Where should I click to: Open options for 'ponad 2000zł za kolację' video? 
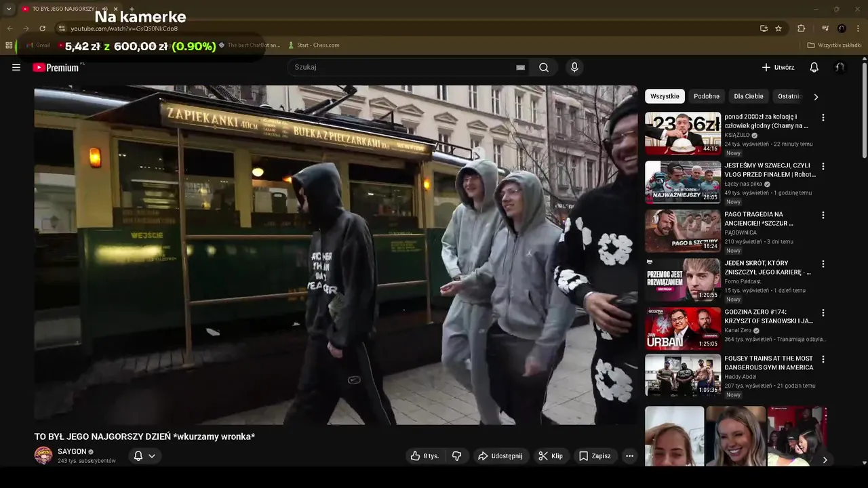pos(823,117)
